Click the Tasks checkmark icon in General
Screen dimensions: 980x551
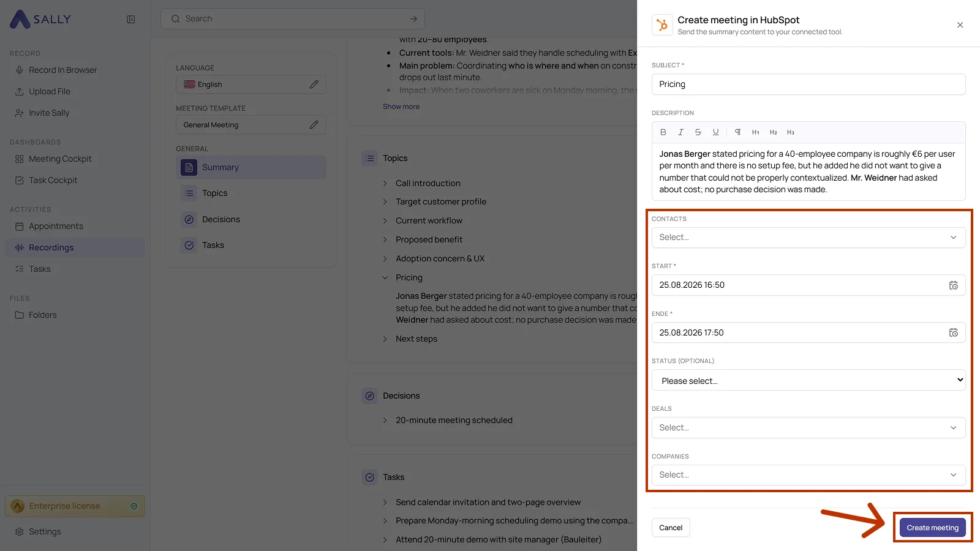click(x=189, y=246)
